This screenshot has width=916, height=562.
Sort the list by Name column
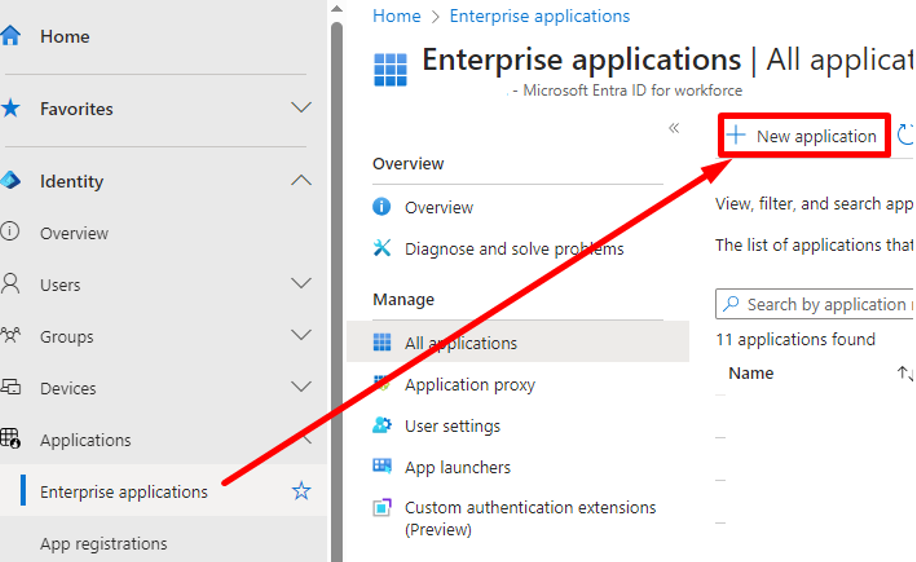751,373
